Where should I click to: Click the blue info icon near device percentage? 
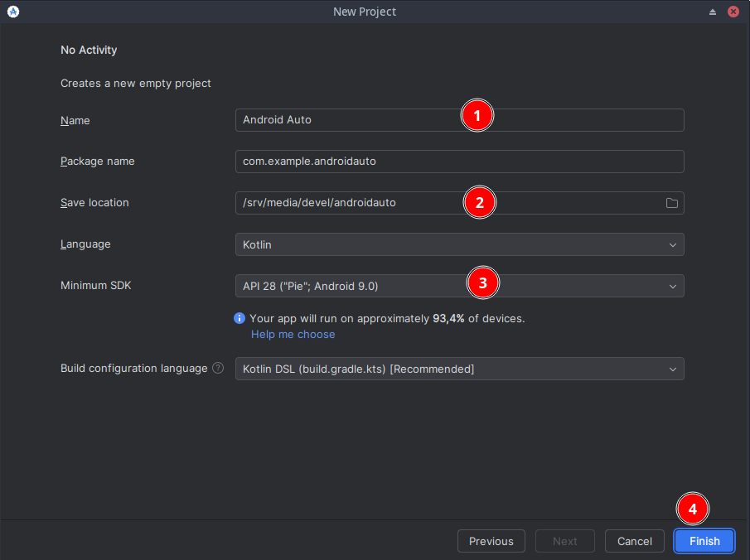click(x=240, y=318)
